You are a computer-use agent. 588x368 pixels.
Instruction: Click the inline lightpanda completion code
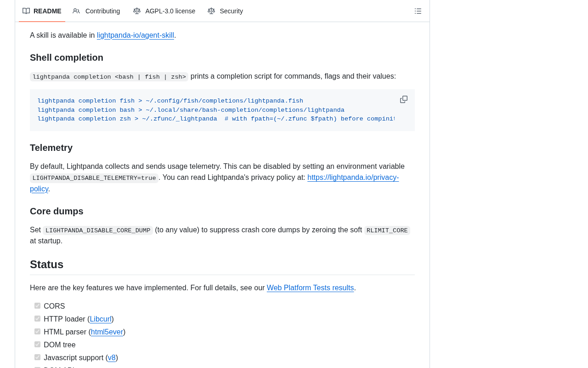[x=109, y=77]
